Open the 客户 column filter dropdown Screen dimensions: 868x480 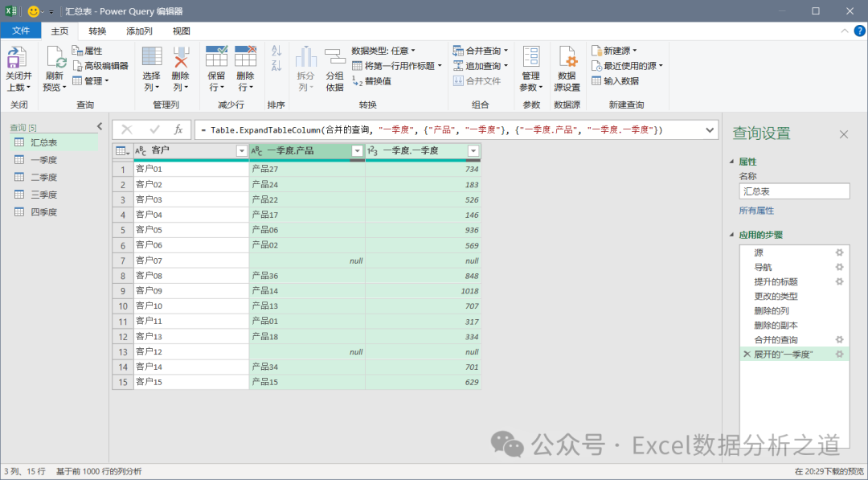[241, 150]
